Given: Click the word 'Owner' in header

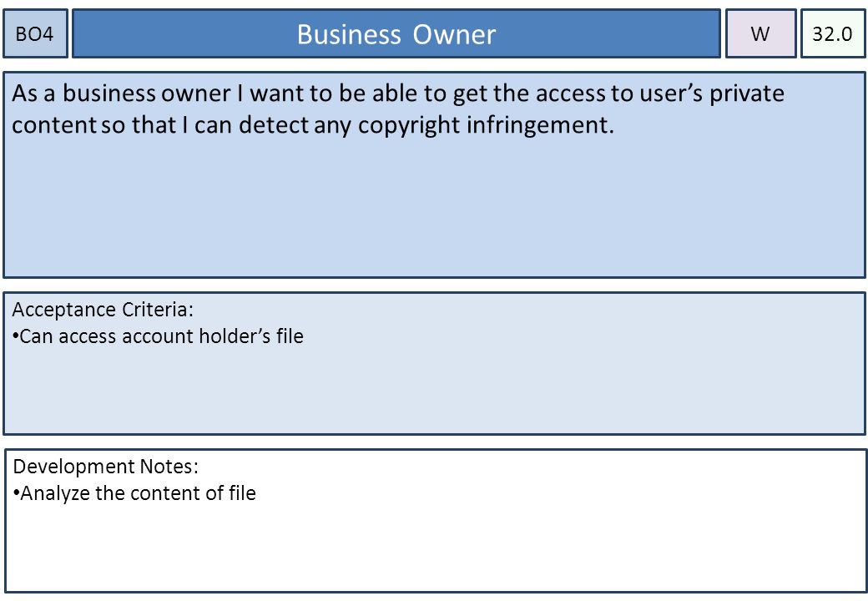Looking at the screenshot, I should tap(454, 34).
